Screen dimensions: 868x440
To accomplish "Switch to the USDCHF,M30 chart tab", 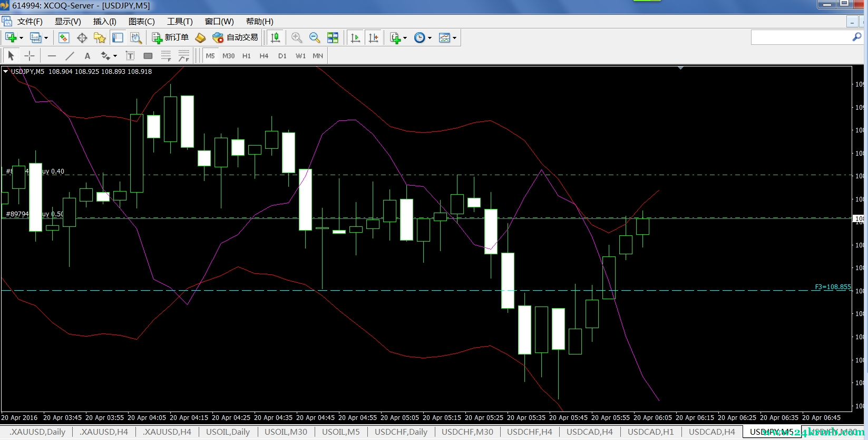I will point(467,432).
